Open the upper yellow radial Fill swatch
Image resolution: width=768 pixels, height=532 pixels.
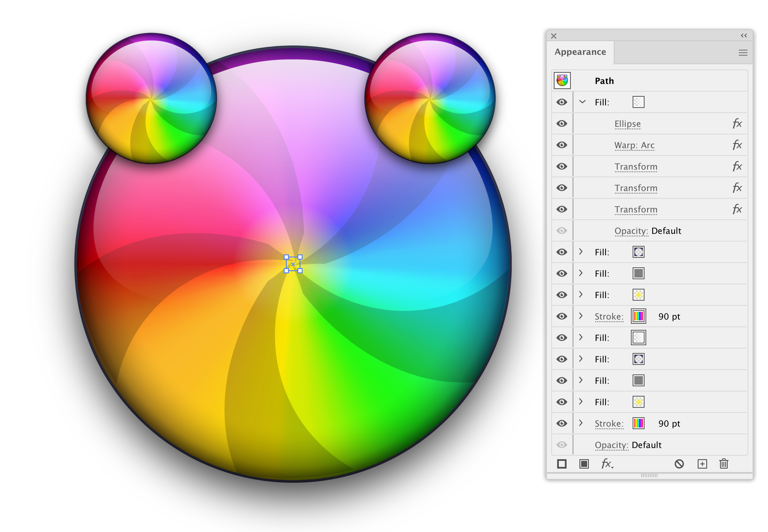tap(639, 295)
